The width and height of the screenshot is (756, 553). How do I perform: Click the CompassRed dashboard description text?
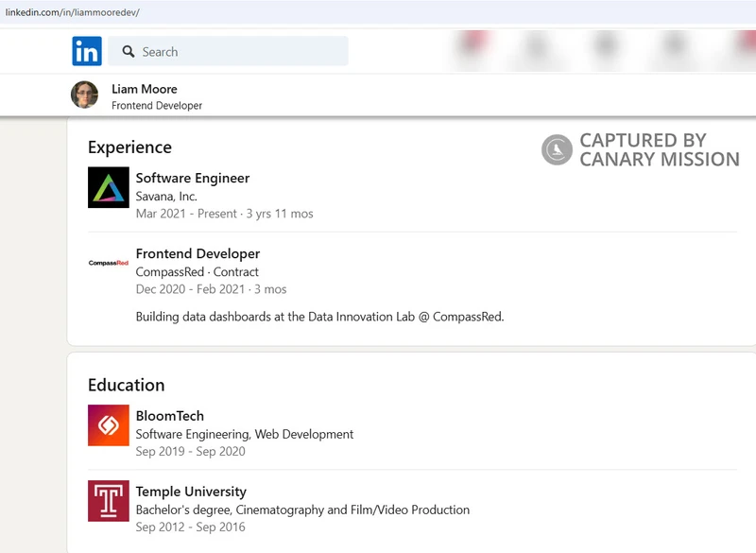click(321, 319)
